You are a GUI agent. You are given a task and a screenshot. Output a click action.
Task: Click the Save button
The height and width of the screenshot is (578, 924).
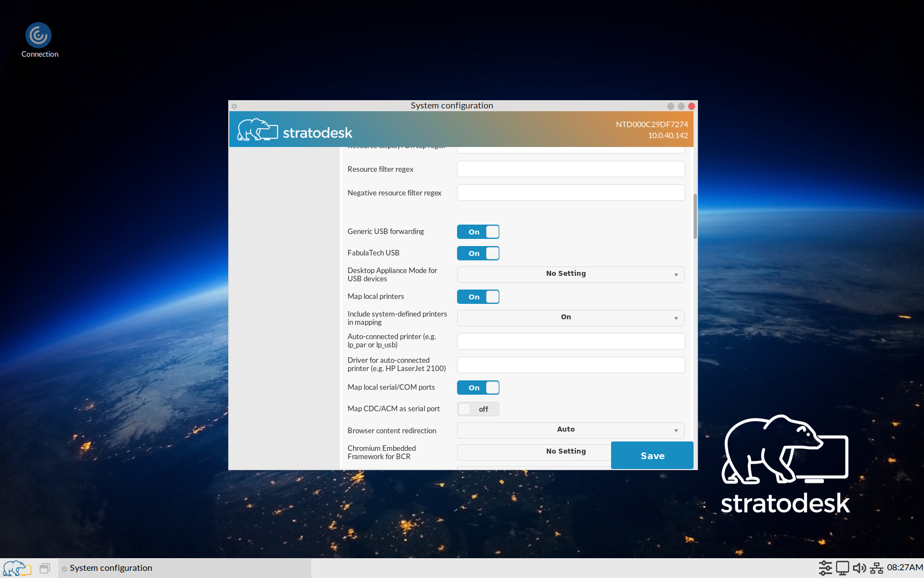click(x=652, y=455)
